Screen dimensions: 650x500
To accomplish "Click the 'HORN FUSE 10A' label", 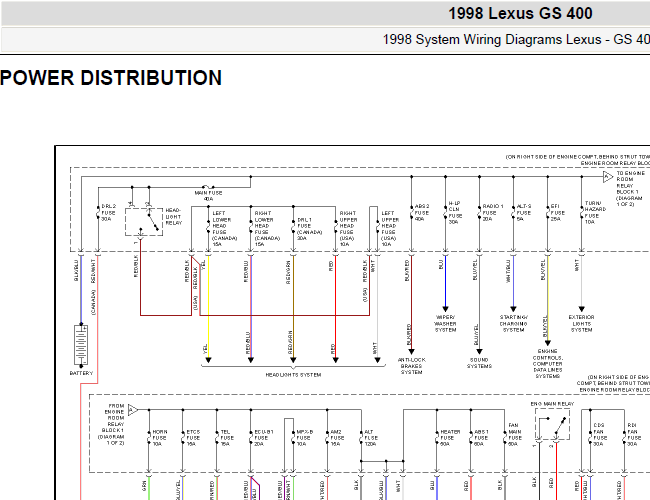I will click(x=160, y=438).
